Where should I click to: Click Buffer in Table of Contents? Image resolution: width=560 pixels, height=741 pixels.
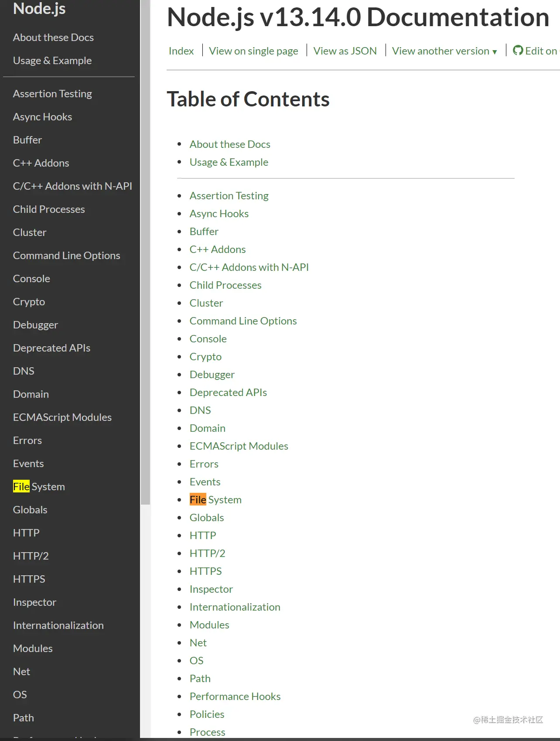[x=204, y=232]
